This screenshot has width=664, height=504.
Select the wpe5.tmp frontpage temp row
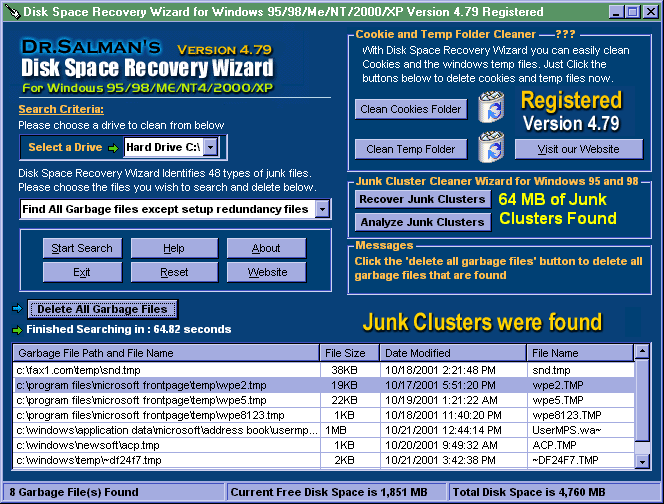click(x=324, y=400)
